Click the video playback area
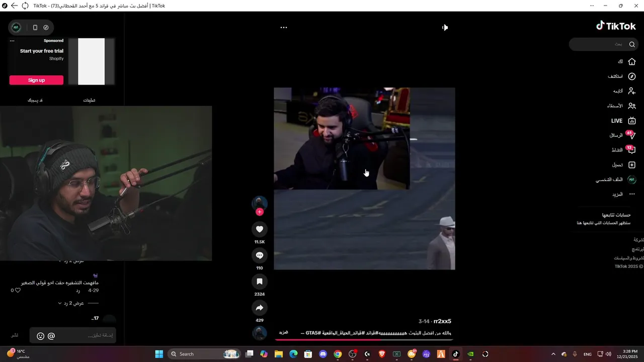Screen dimensions: 644x362 tap(364, 178)
